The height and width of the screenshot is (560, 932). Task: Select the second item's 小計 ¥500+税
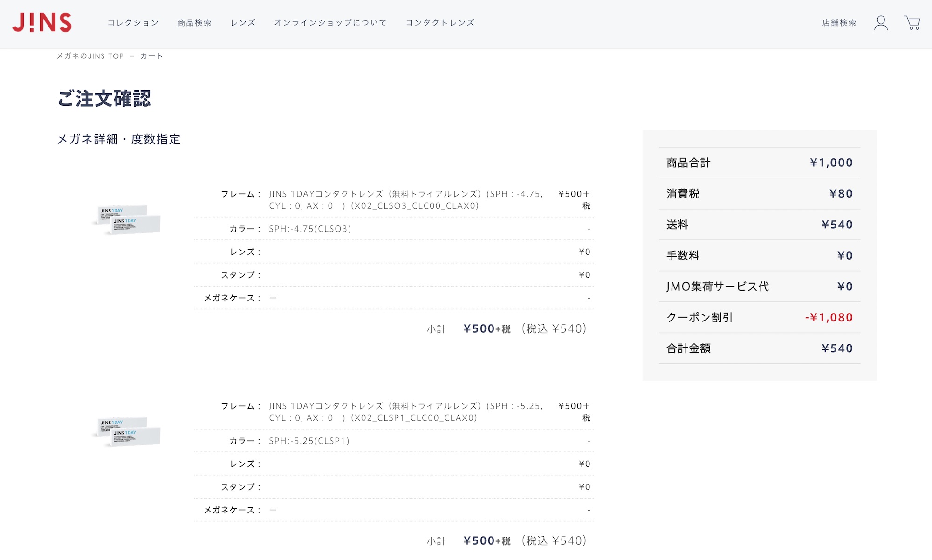pyautogui.click(x=487, y=541)
